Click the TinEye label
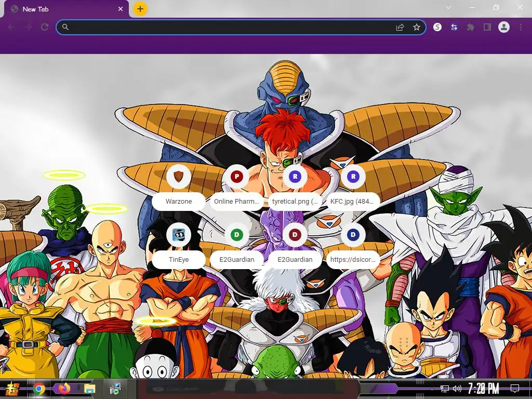The height and width of the screenshot is (399, 532). 179,260
